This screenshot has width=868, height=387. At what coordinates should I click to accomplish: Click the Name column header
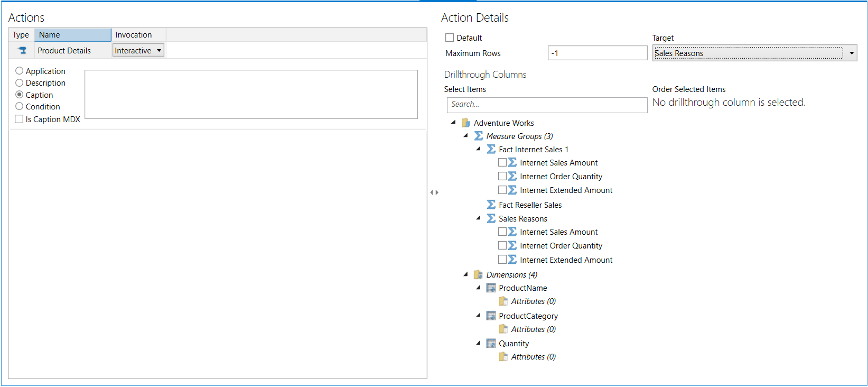(73, 35)
